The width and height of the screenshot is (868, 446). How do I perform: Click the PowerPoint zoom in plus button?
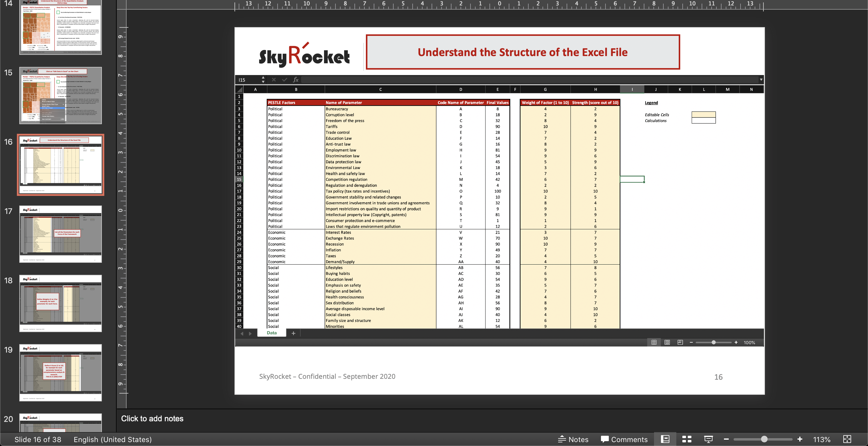click(800, 439)
